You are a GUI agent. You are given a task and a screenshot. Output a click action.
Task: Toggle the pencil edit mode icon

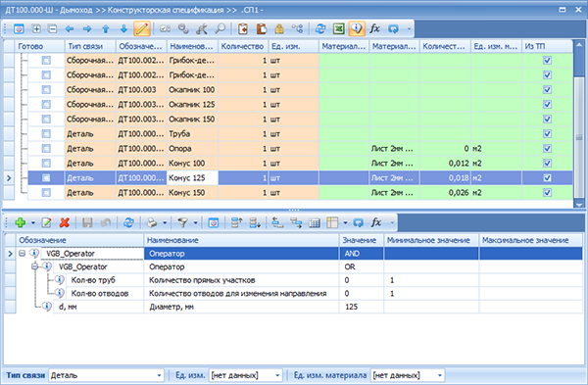142,28
